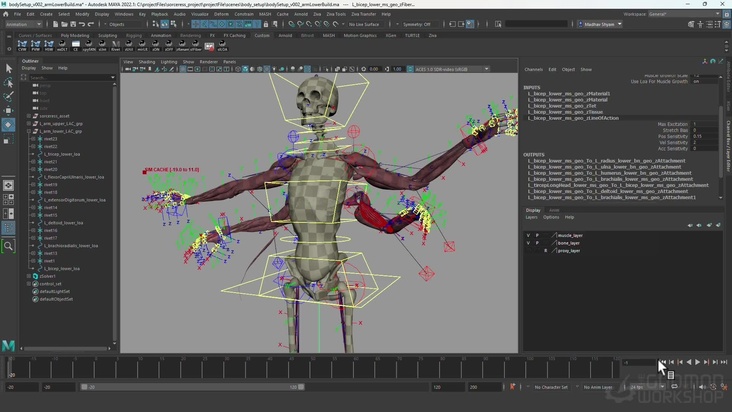Open the Workspace General dropdown
This screenshot has height=412, width=732.
684,14
